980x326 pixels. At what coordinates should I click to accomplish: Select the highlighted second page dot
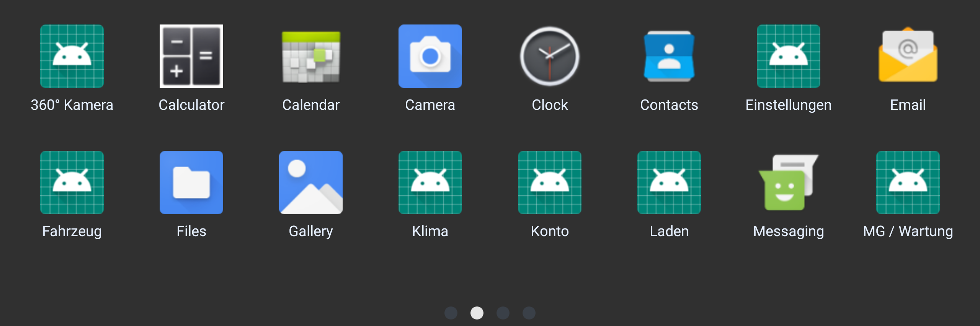coord(477,313)
